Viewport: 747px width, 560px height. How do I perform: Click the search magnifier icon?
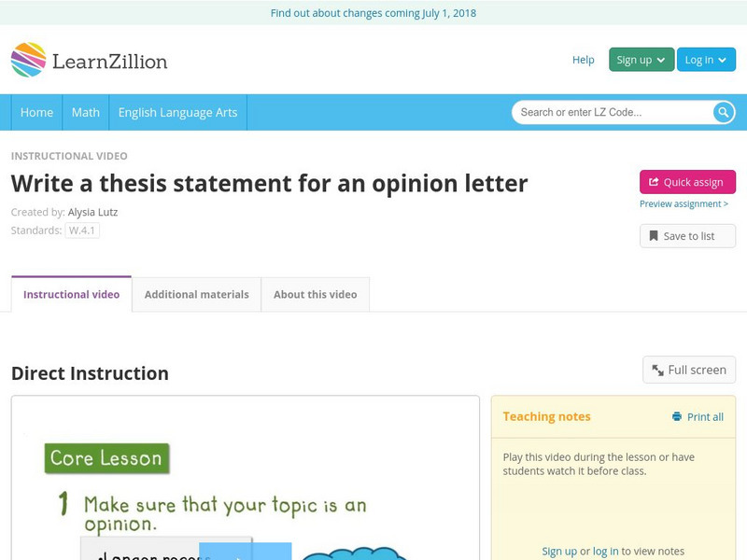[x=724, y=112]
